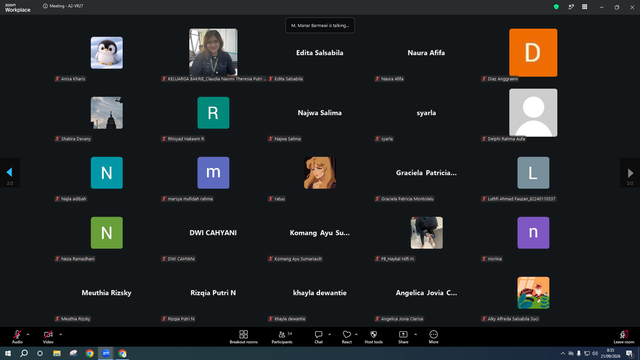Click Meuthia Rizsky's name tile
The image size is (640, 360).
[x=107, y=293]
